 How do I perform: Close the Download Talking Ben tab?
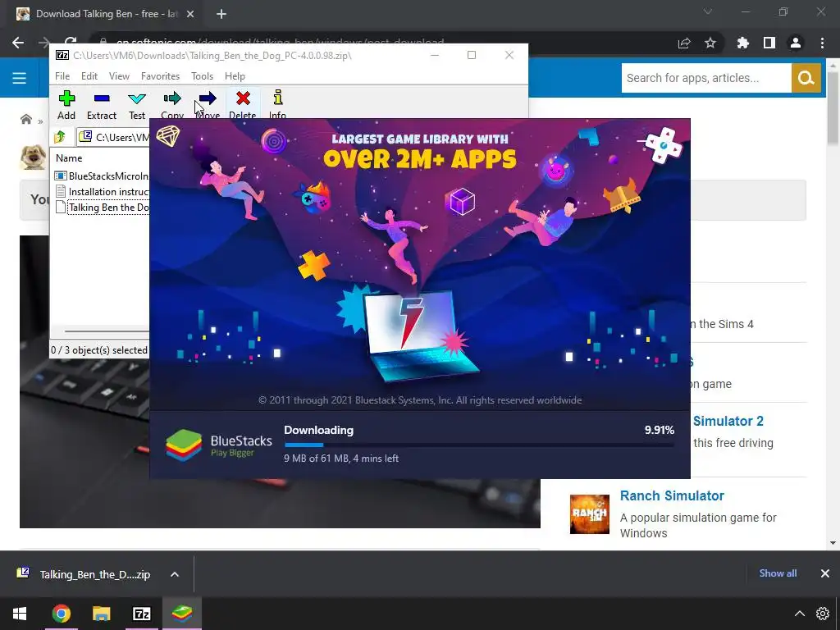[190, 15]
